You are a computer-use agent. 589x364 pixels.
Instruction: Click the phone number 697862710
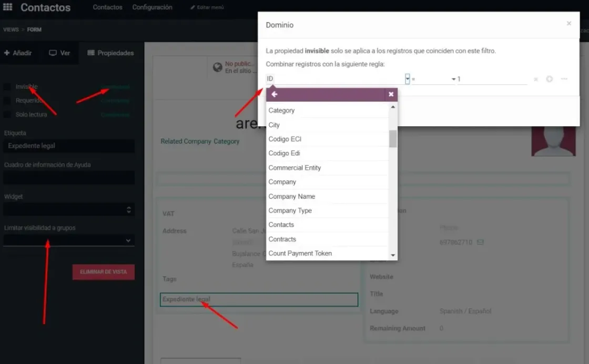click(455, 242)
